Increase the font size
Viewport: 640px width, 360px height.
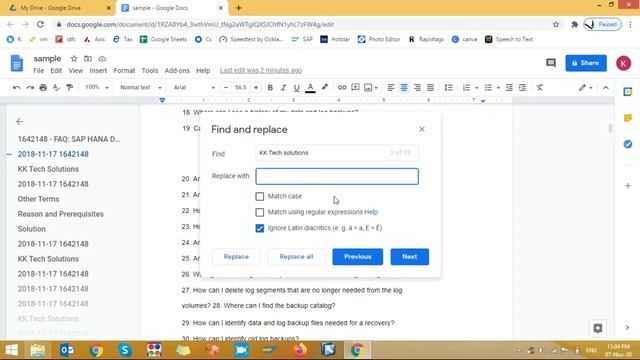(x=256, y=87)
